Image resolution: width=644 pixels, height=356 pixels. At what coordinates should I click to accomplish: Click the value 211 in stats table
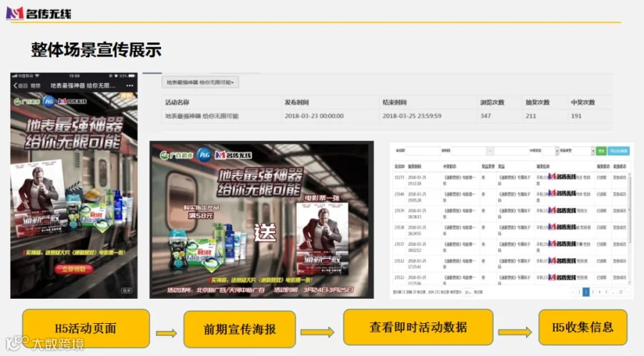531,116
